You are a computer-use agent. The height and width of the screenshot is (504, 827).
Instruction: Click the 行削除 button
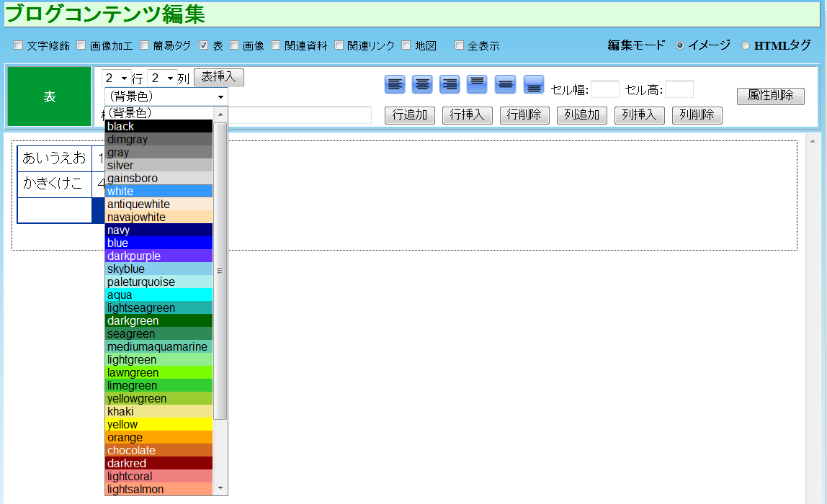[524, 115]
